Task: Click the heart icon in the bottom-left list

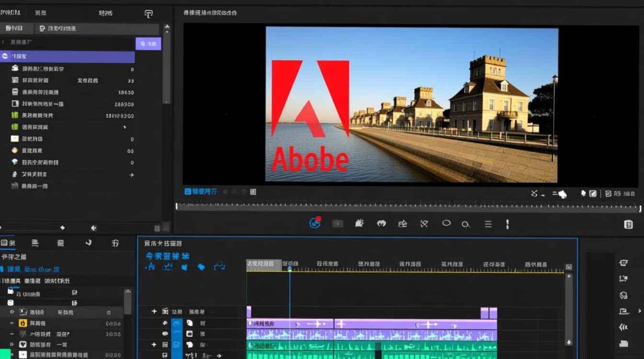Action: [x=23, y=345]
